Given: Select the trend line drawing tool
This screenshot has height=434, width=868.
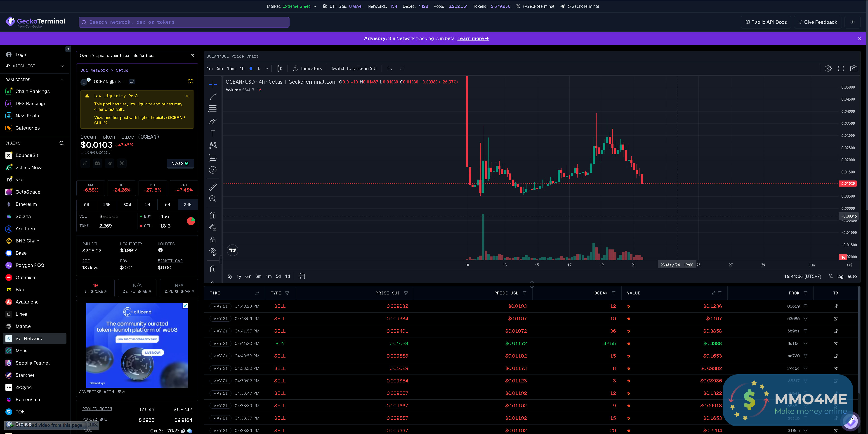Looking at the screenshot, I should (213, 97).
